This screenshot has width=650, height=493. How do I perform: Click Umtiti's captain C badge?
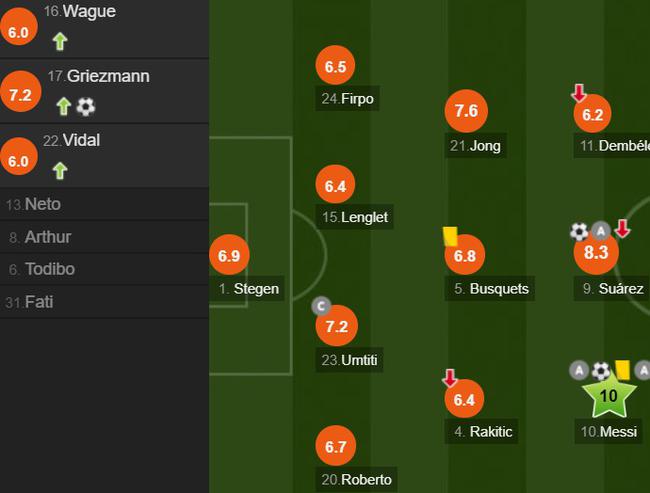(321, 306)
